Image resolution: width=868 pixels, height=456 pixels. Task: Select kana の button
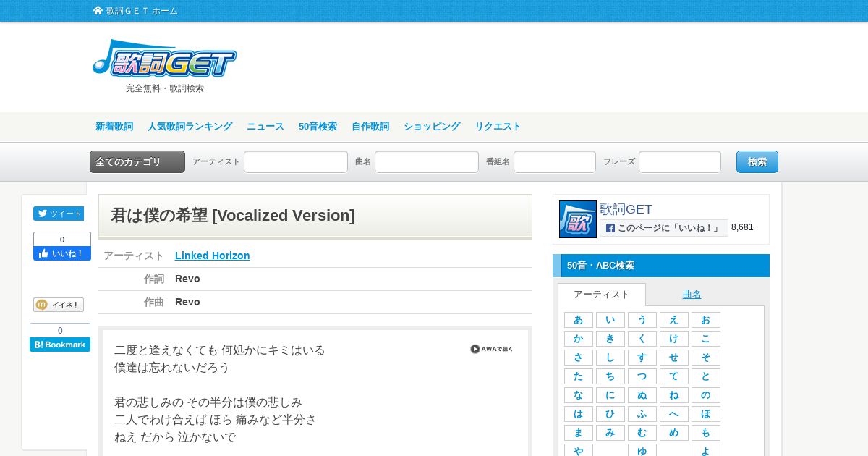click(x=706, y=395)
